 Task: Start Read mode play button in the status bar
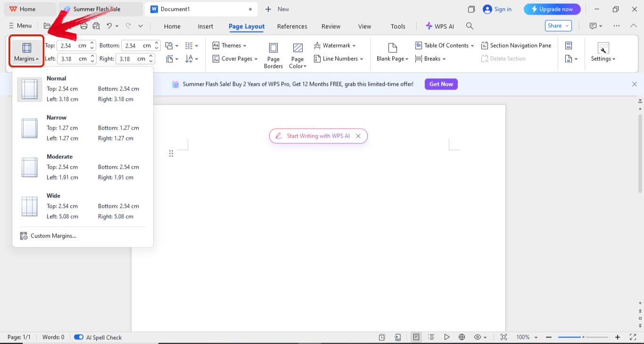coord(446,337)
